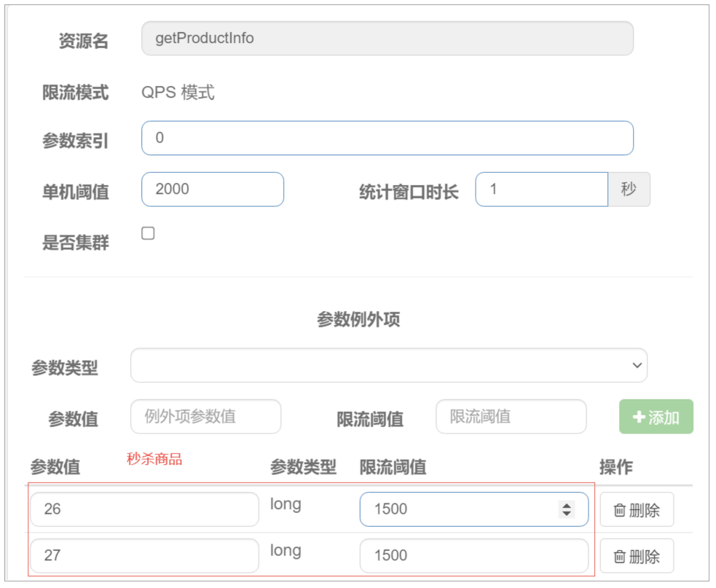Click the chevron of the parameter type selector
Viewport: 716px width, 588px height.
(x=637, y=365)
